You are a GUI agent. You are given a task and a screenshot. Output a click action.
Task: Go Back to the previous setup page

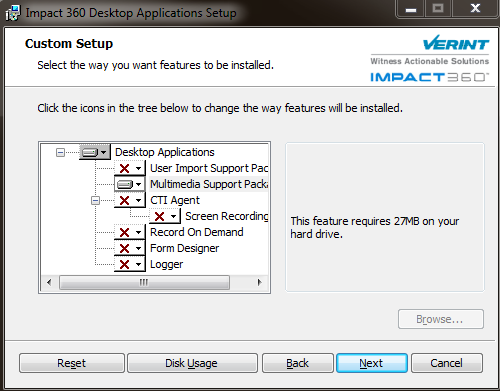(298, 363)
